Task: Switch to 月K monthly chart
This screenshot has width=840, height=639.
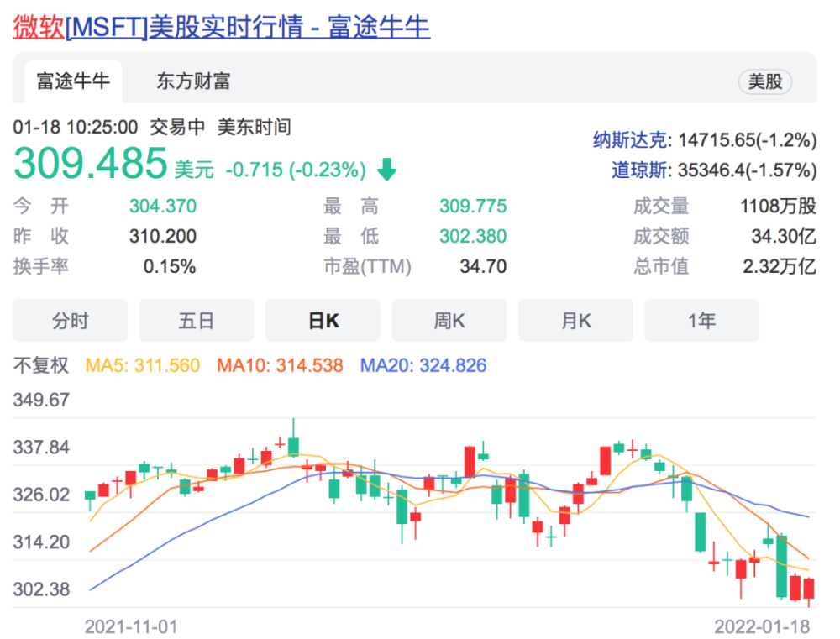Action: [x=576, y=320]
